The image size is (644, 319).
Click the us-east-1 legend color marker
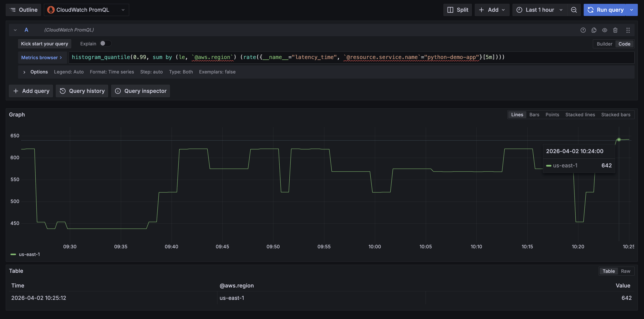pyautogui.click(x=13, y=254)
